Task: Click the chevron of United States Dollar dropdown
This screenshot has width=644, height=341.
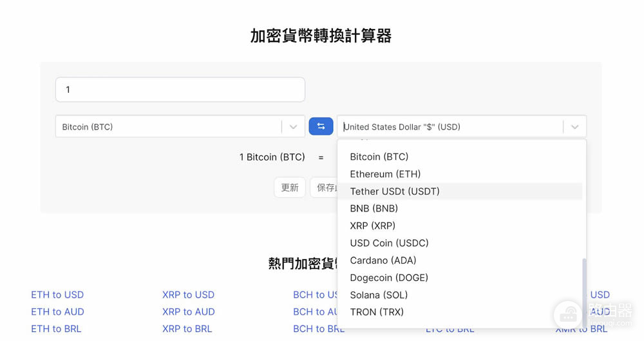Action: point(574,127)
